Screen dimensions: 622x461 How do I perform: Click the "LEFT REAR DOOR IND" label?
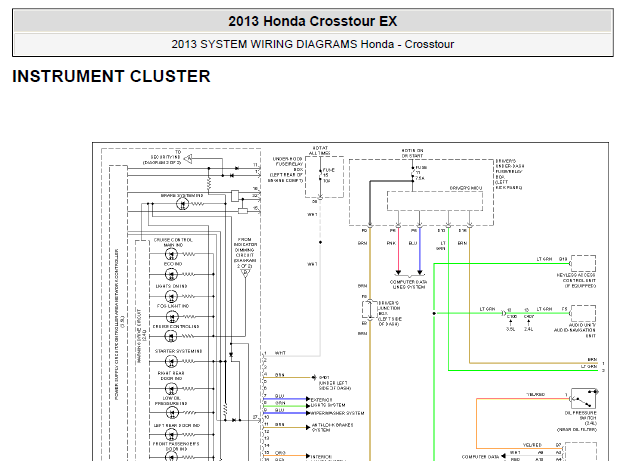pyautogui.click(x=177, y=425)
